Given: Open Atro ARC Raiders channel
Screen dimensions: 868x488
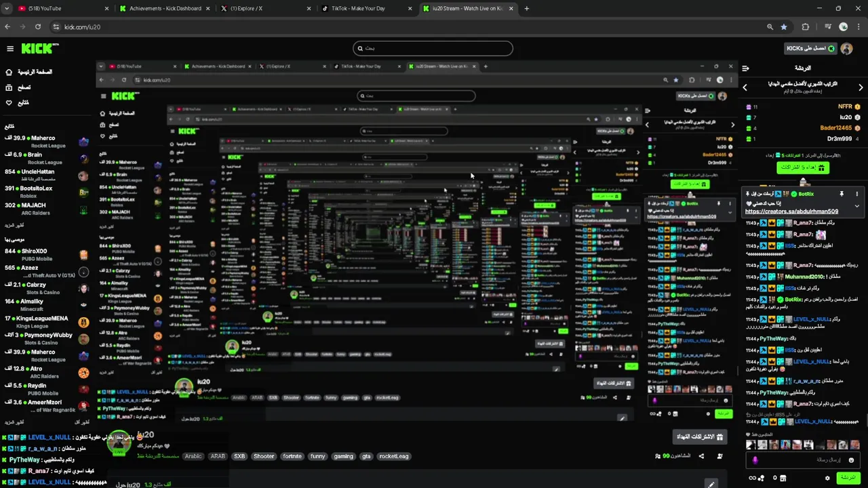Looking at the screenshot, I should (46, 373).
